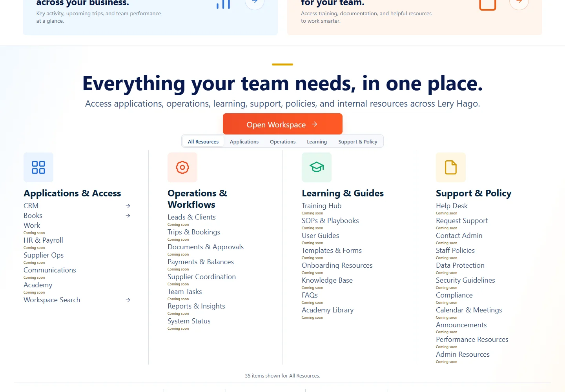Viewport: 565px width, 392px height.
Task: Click Documents & Approvals
Action: 206,247
